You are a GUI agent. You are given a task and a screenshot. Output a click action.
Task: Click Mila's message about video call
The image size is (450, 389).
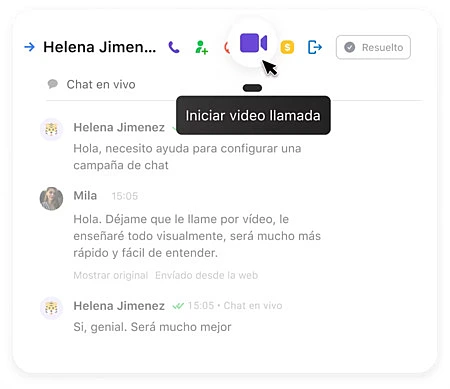197,236
